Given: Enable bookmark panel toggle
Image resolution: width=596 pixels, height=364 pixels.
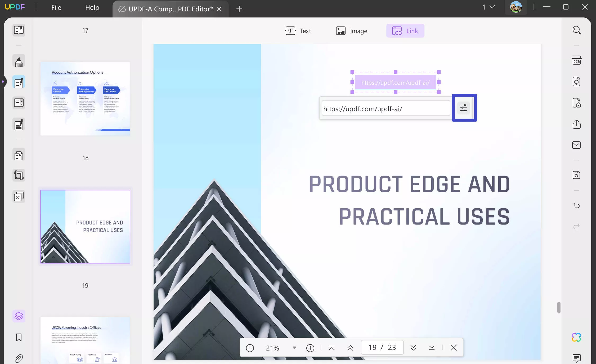Looking at the screenshot, I should click(x=19, y=337).
